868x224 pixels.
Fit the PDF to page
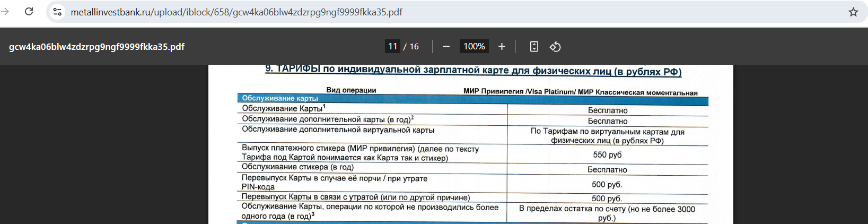[x=534, y=47]
